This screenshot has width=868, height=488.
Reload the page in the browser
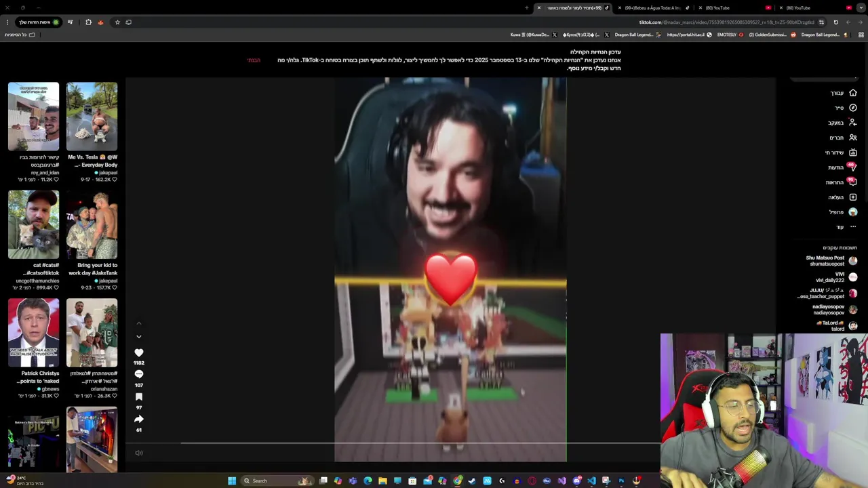(x=835, y=22)
